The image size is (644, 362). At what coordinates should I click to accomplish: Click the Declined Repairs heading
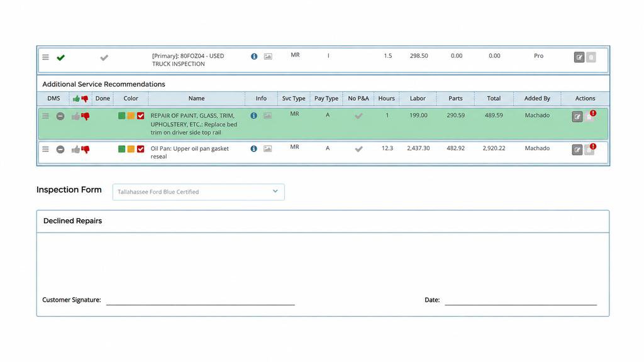point(72,221)
